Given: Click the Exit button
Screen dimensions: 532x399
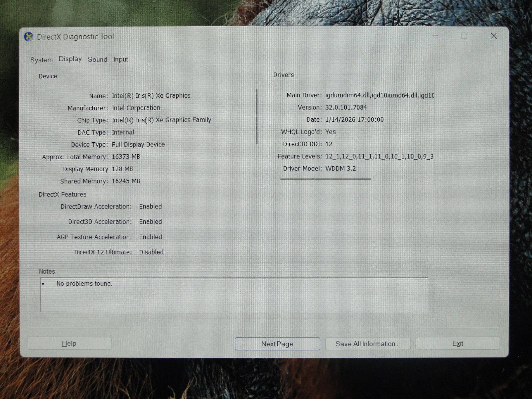Looking at the screenshot, I should 458,343.
